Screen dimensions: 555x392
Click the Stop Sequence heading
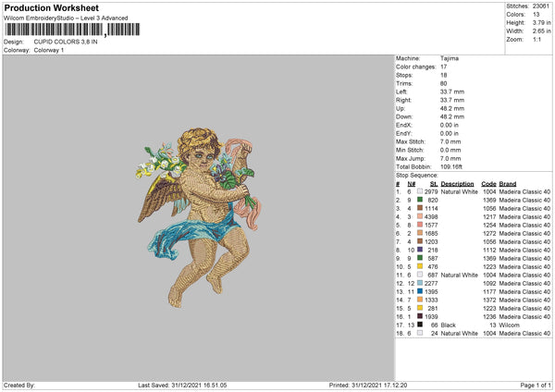[x=416, y=176]
